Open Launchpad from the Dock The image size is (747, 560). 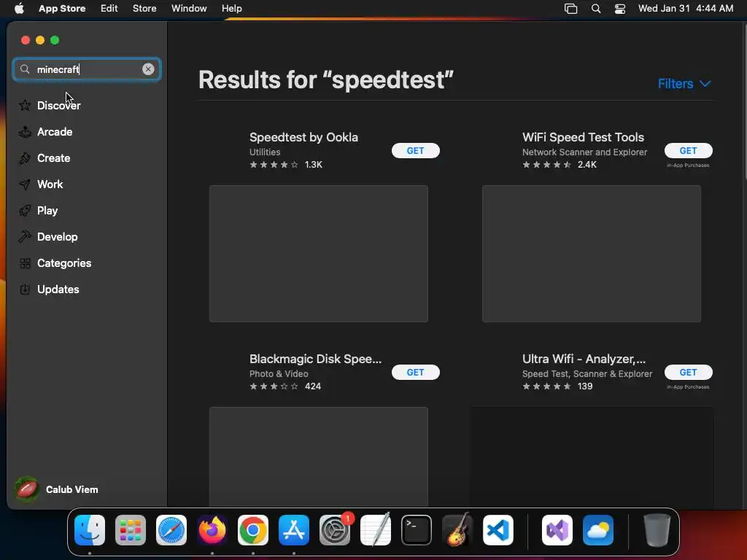pyautogui.click(x=131, y=530)
